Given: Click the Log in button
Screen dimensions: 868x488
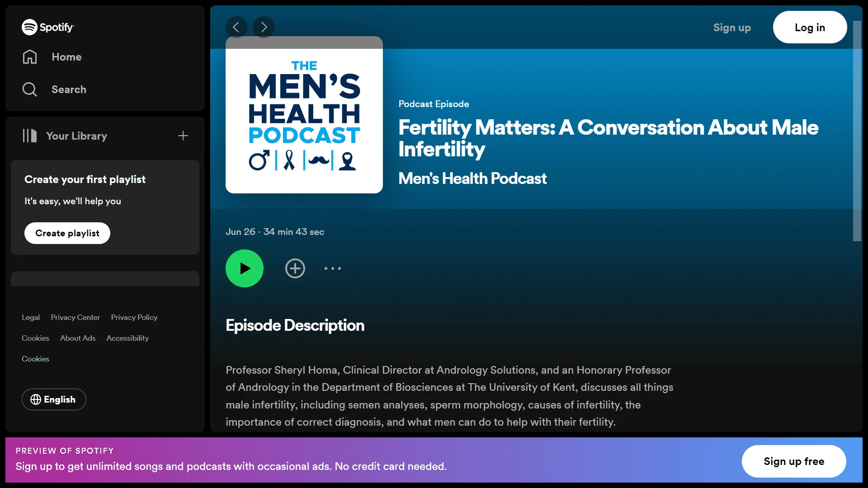Looking at the screenshot, I should coord(810,27).
